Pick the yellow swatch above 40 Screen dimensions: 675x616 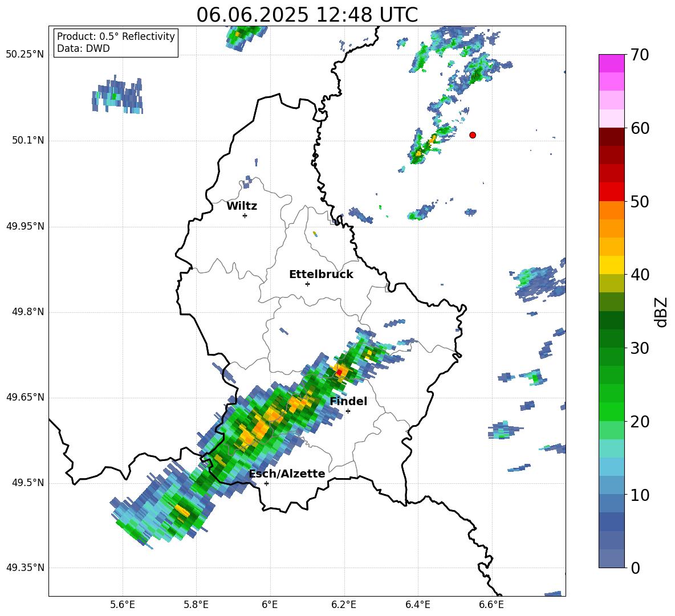[611, 265]
